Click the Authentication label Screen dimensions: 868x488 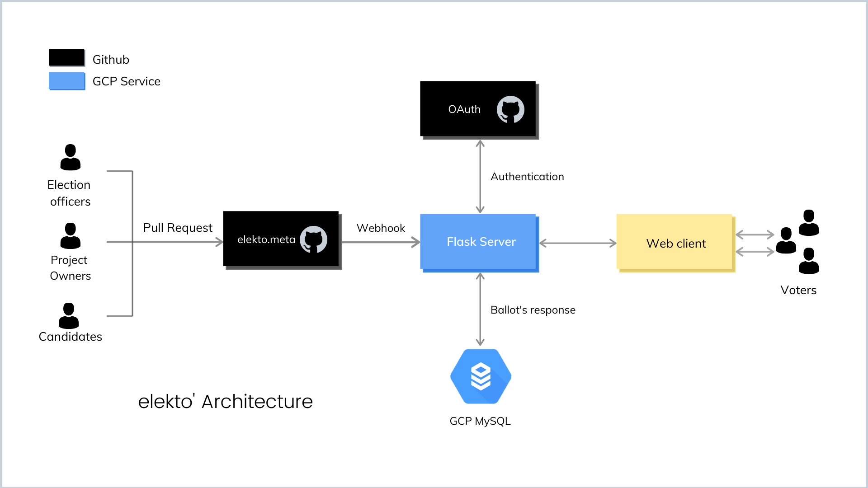pos(527,177)
